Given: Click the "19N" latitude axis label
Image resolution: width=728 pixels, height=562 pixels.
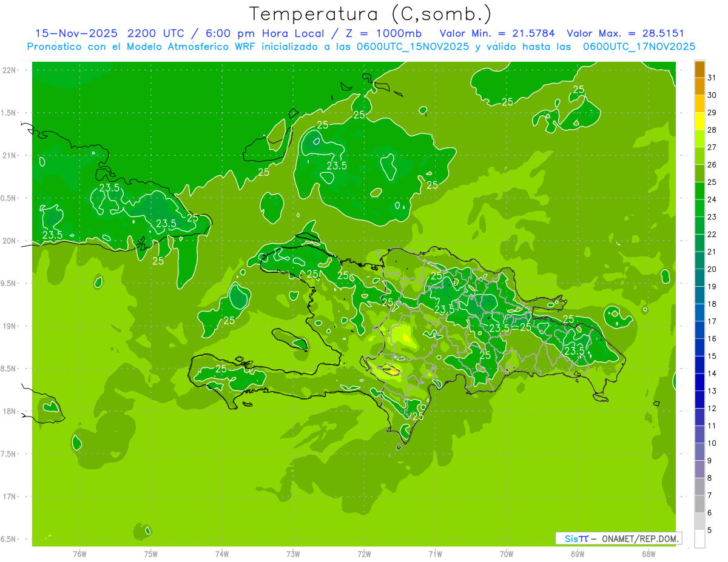Looking at the screenshot, I should [x=9, y=326].
